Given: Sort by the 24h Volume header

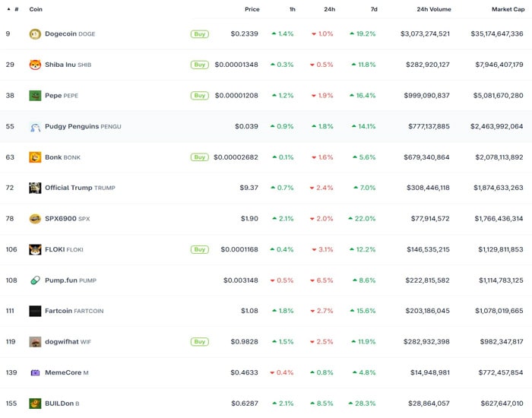Looking at the screenshot, I should (434, 9).
